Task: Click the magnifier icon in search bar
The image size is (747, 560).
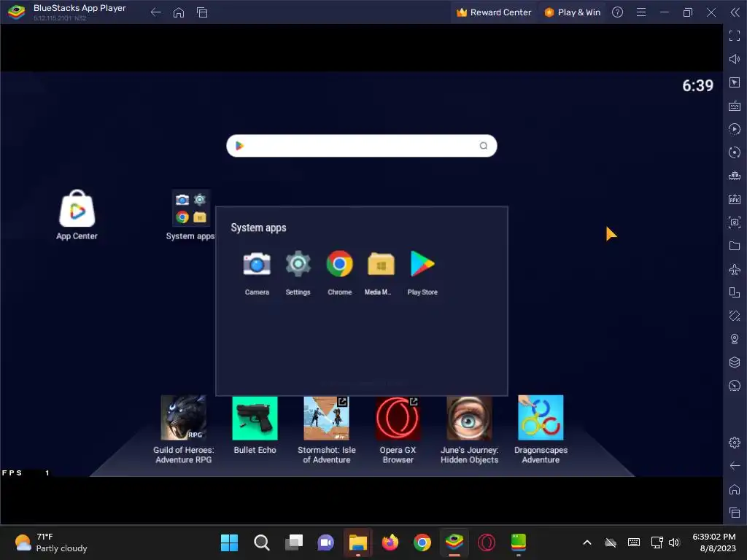Action: [x=483, y=146]
